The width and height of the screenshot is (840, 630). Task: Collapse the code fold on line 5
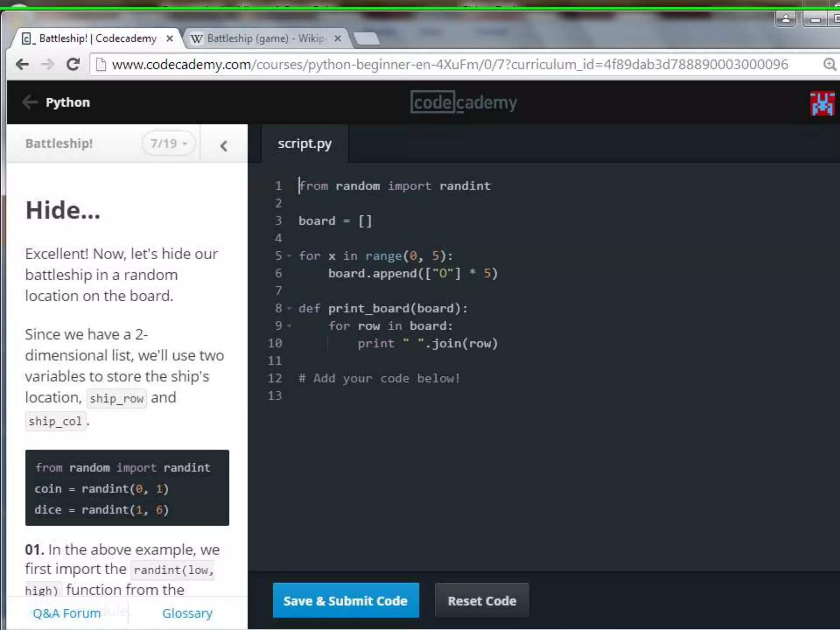coord(290,256)
